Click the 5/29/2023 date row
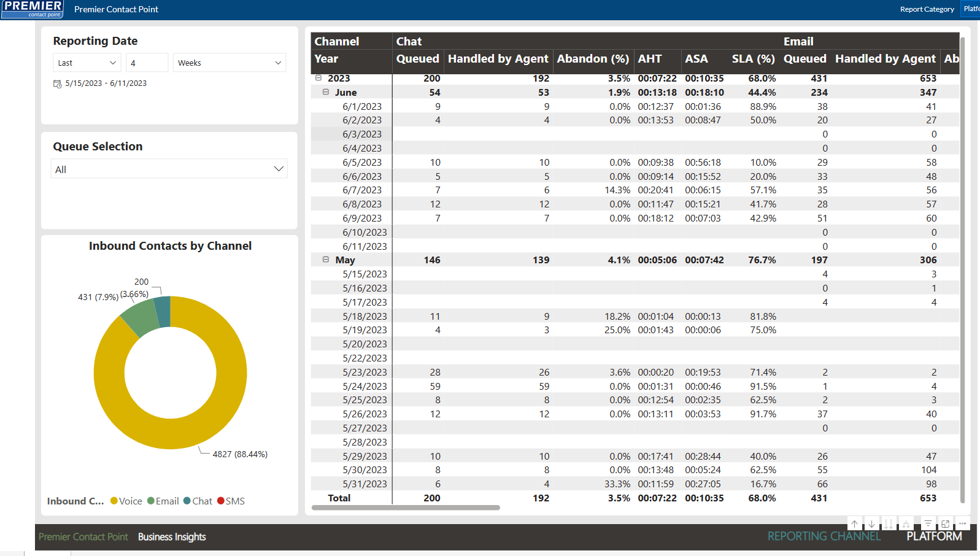The height and width of the screenshot is (556, 980). [x=365, y=456]
